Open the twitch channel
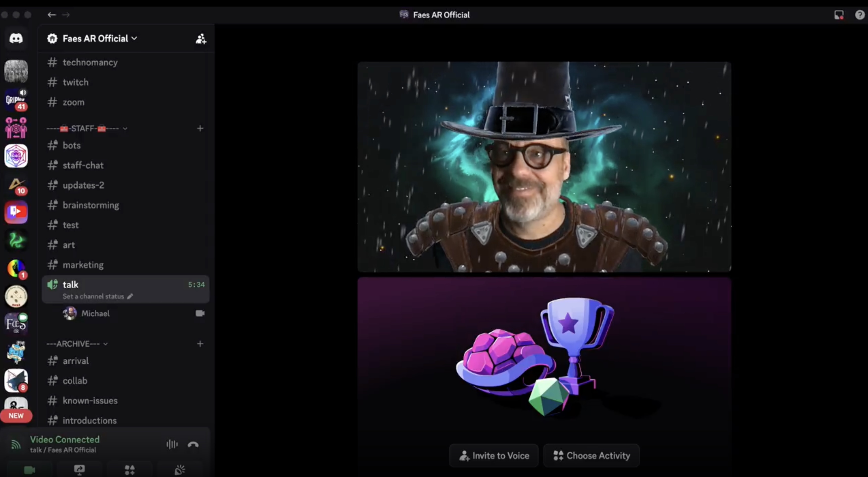Image resolution: width=868 pixels, height=477 pixels. pyautogui.click(x=75, y=82)
